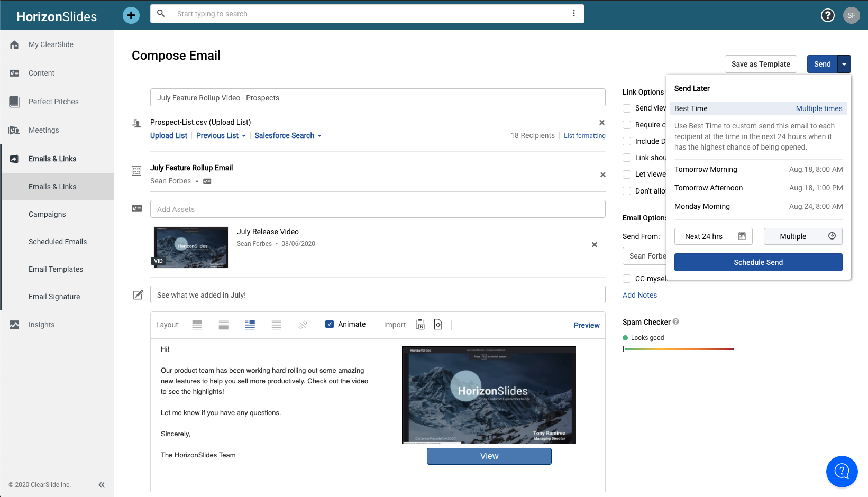Open search options three-dot menu

(573, 14)
